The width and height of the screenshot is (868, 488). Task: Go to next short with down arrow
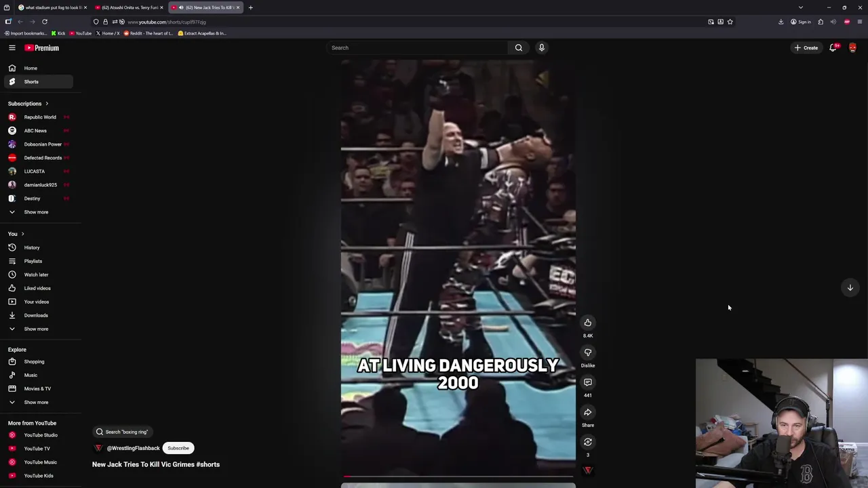pyautogui.click(x=850, y=287)
